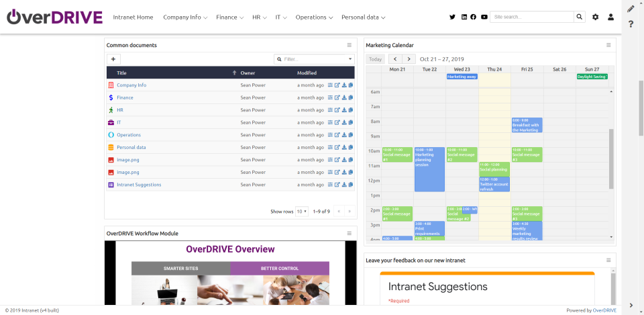Expand the Operations menu in navbar

tap(314, 17)
